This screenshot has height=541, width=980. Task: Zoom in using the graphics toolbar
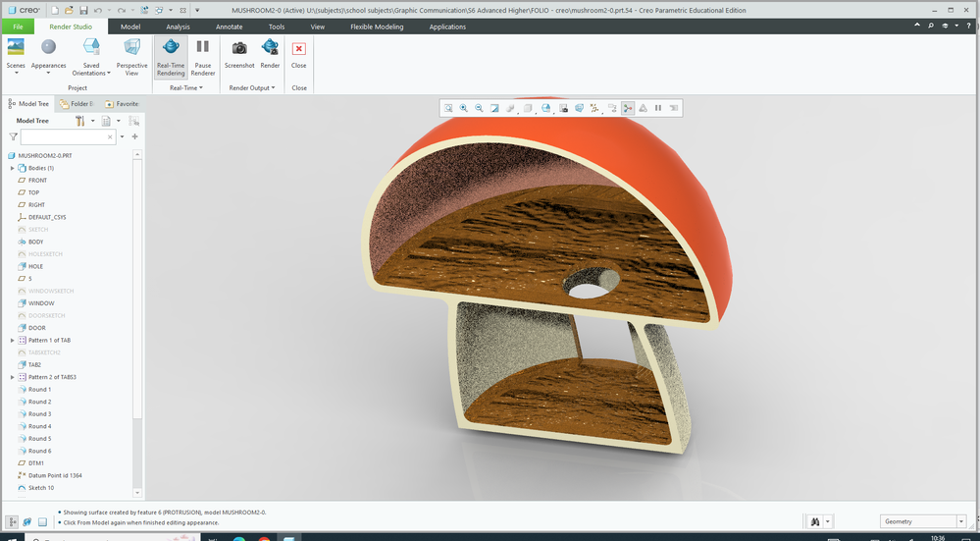464,108
